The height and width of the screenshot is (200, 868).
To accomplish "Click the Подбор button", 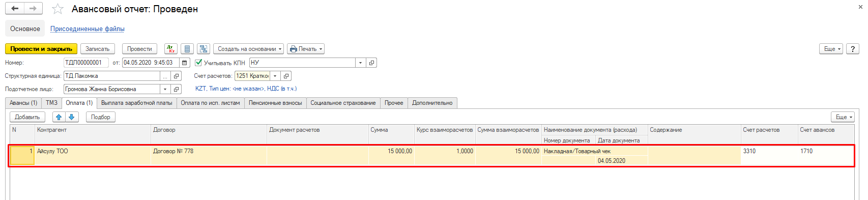I will [101, 117].
